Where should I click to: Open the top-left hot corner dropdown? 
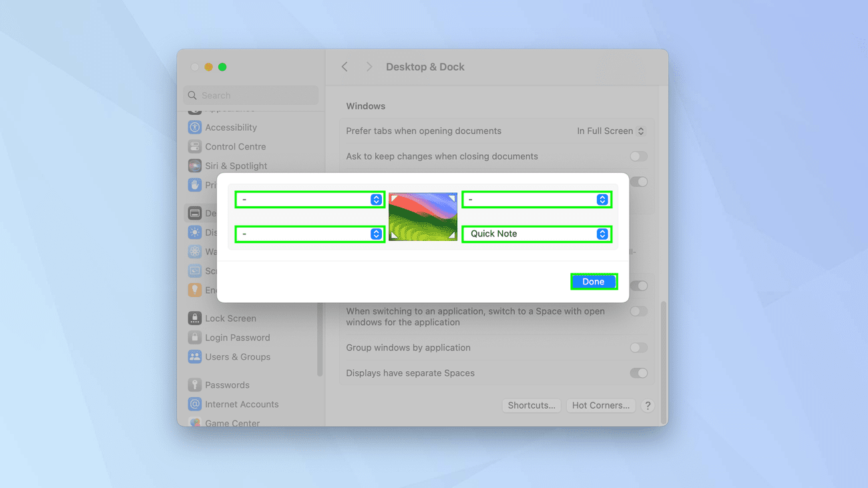310,200
